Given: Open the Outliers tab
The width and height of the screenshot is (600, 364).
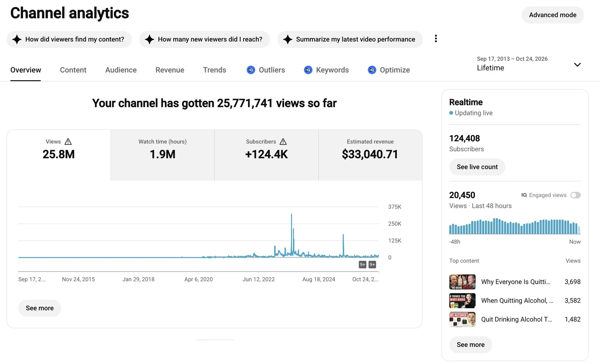Looking at the screenshot, I should point(266,70).
